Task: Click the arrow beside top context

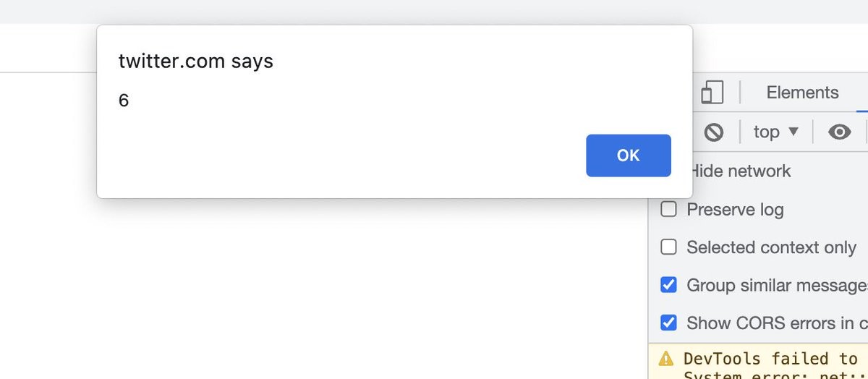Action: [793, 132]
